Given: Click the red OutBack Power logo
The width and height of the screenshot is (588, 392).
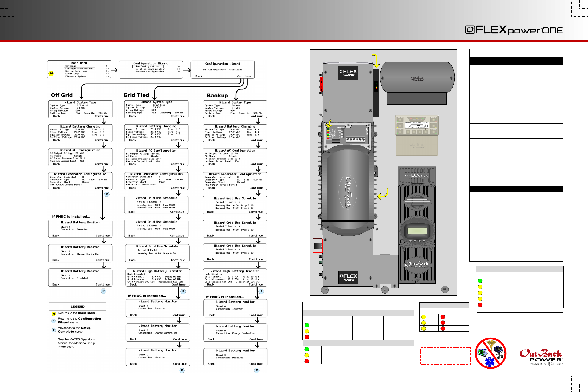Looking at the screenshot, I should (x=541, y=357).
